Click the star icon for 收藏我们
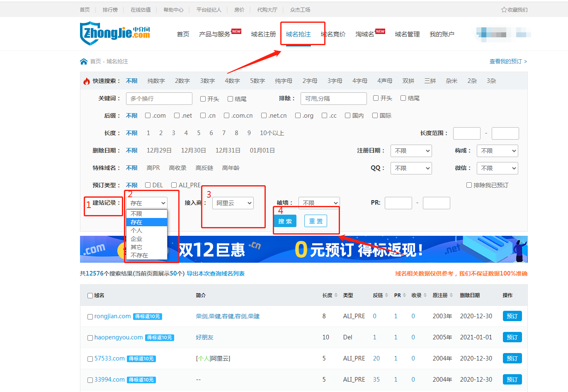Viewport: 568px width, 392px height. (x=504, y=10)
